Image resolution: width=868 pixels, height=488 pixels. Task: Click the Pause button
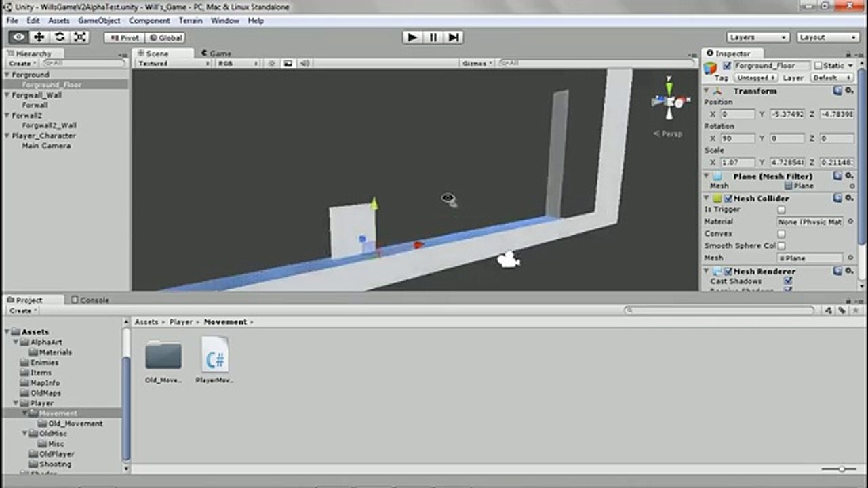[433, 37]
